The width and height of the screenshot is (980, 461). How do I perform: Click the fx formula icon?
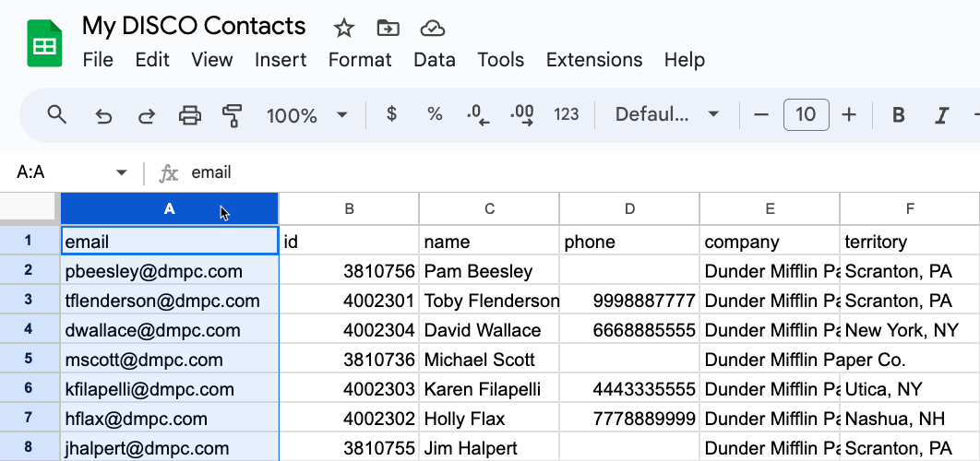coord(168,172)
